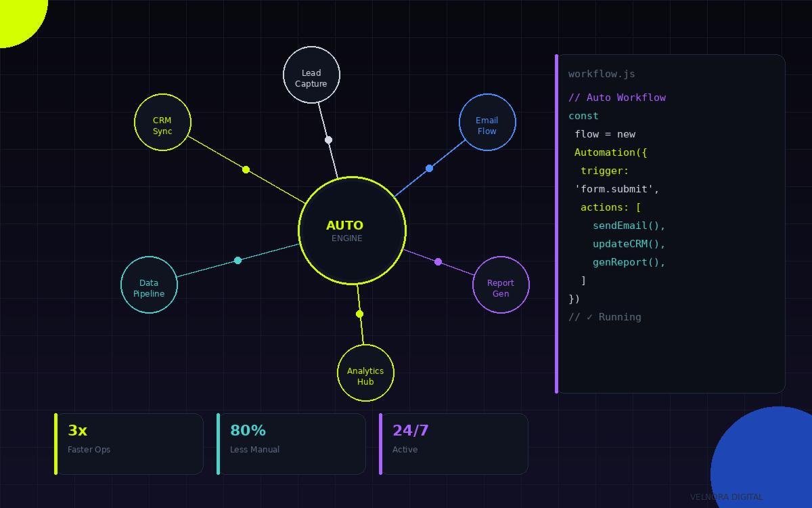
Task: Select the Lead Capture node
Action: 311,75
